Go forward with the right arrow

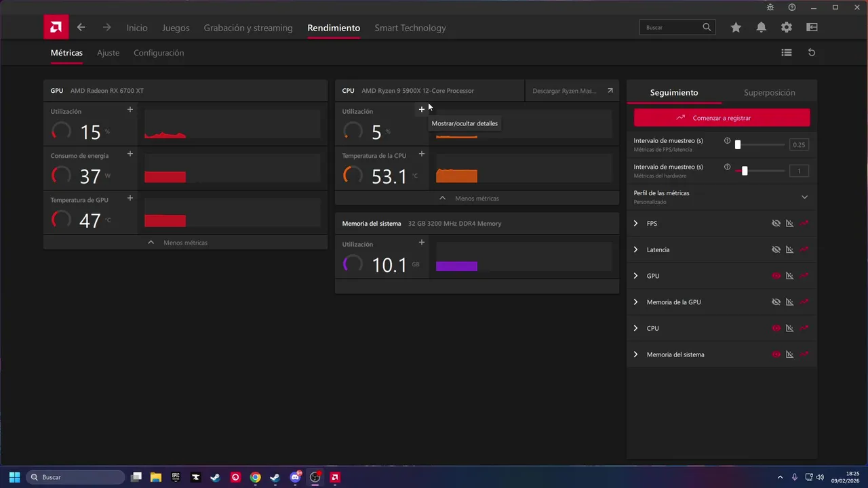pos(106,28)
